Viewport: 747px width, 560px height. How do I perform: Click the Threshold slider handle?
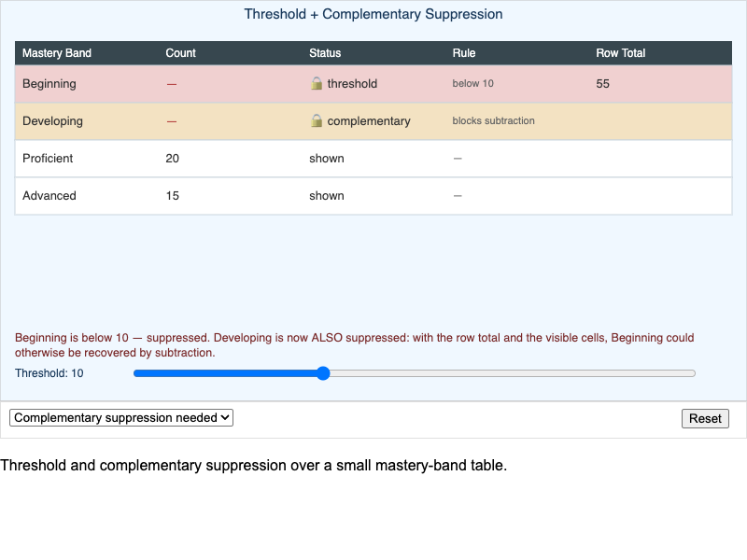point(323,373)
